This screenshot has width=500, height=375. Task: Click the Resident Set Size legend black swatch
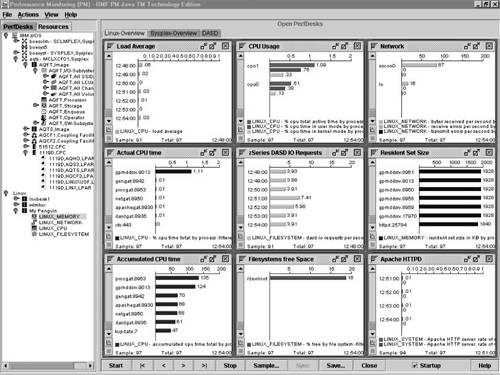pos(381,238)
